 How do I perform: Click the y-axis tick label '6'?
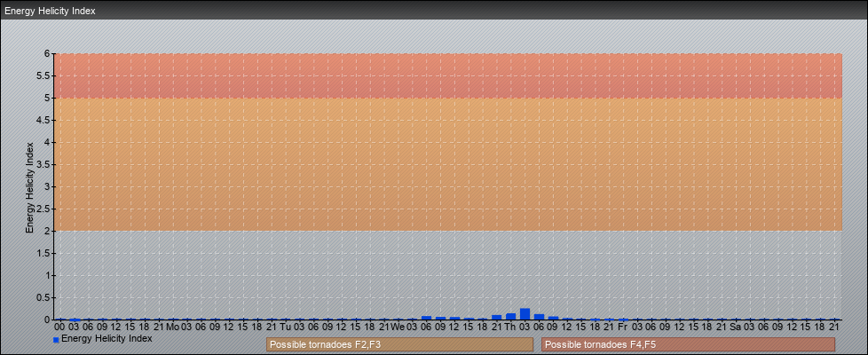48,53
